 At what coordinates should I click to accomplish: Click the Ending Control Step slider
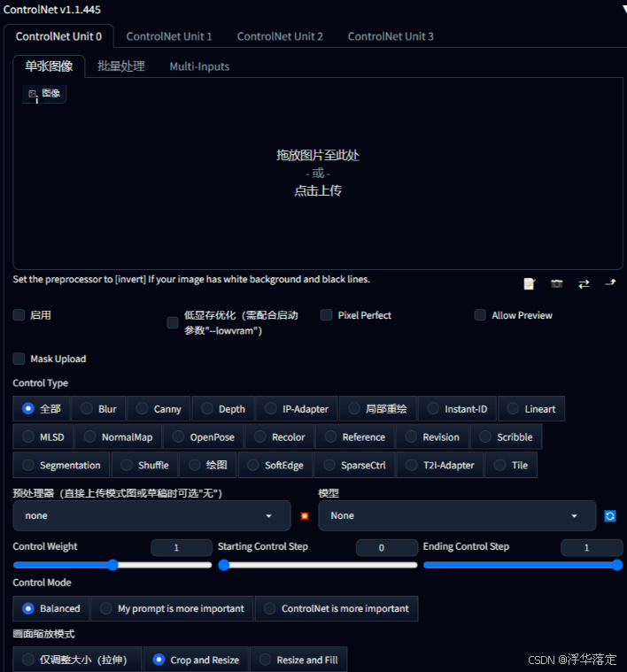[522, 565]
